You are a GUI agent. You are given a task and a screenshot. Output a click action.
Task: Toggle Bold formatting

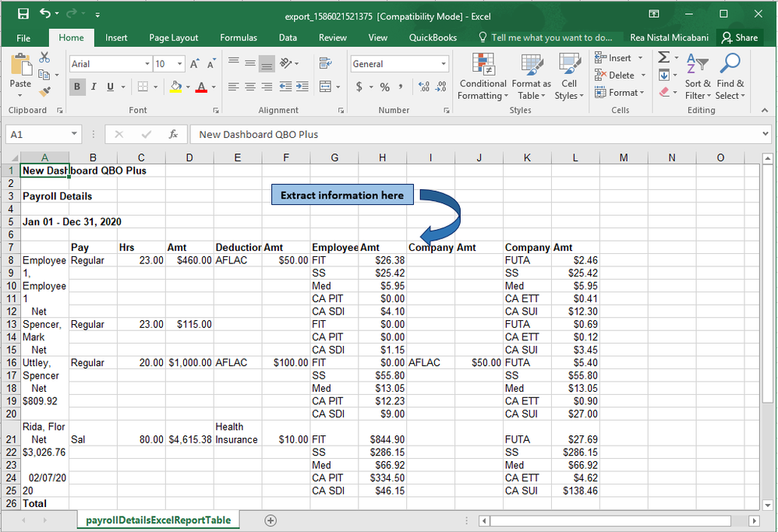pyautogui.click(x=77, y=87)
